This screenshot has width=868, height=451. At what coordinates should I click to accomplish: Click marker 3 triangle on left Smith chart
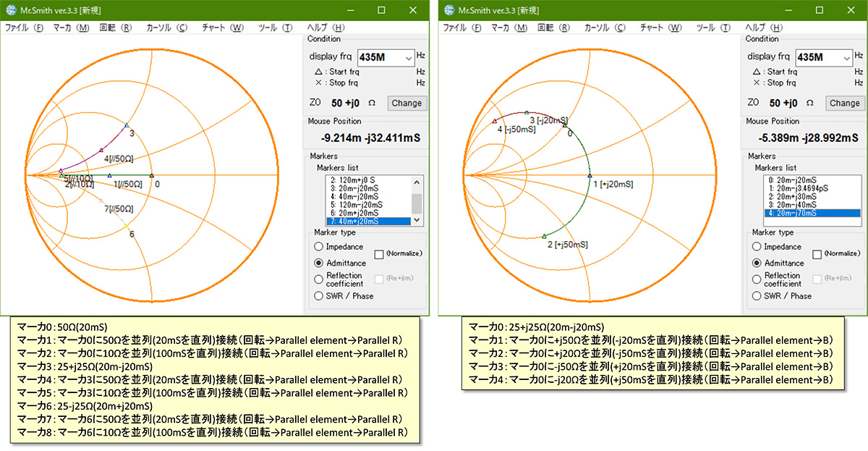tap(127, 125)
